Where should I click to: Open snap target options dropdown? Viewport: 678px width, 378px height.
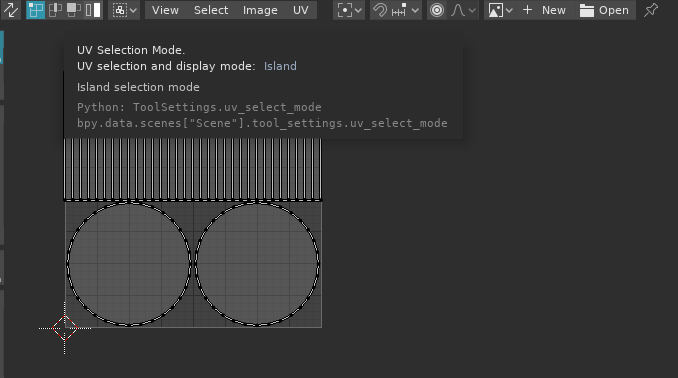405,10
